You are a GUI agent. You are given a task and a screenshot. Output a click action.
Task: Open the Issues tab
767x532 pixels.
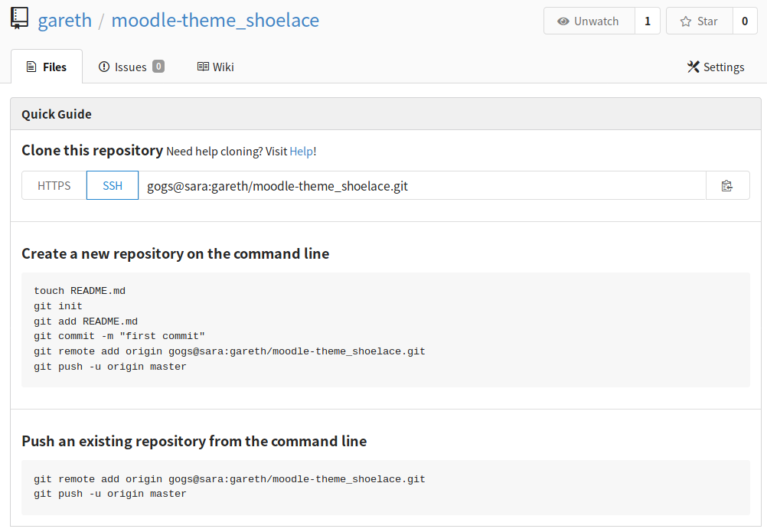(131, 67)
